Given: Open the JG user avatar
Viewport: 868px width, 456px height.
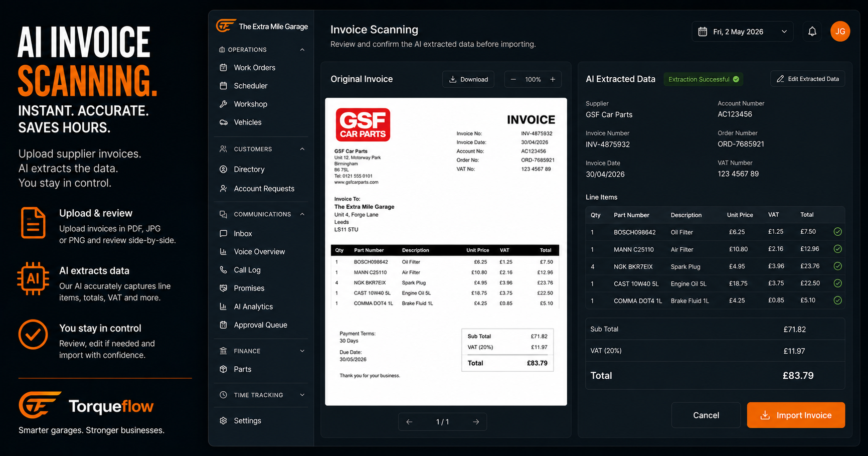Looking at the screenshot, I should click(x=840, y=31).
